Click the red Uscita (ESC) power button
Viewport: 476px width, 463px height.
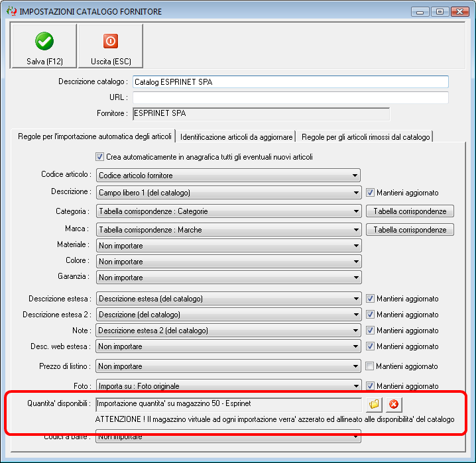tap(111, 46)
